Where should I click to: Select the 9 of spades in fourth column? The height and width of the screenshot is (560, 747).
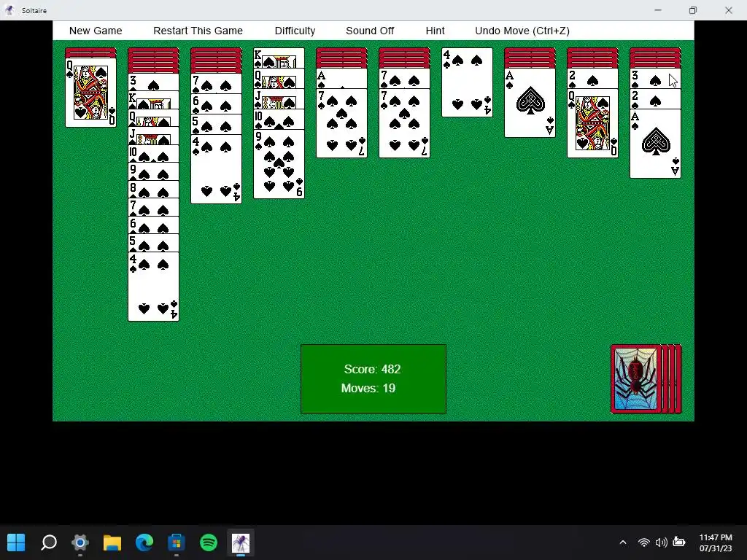point(279,164)
